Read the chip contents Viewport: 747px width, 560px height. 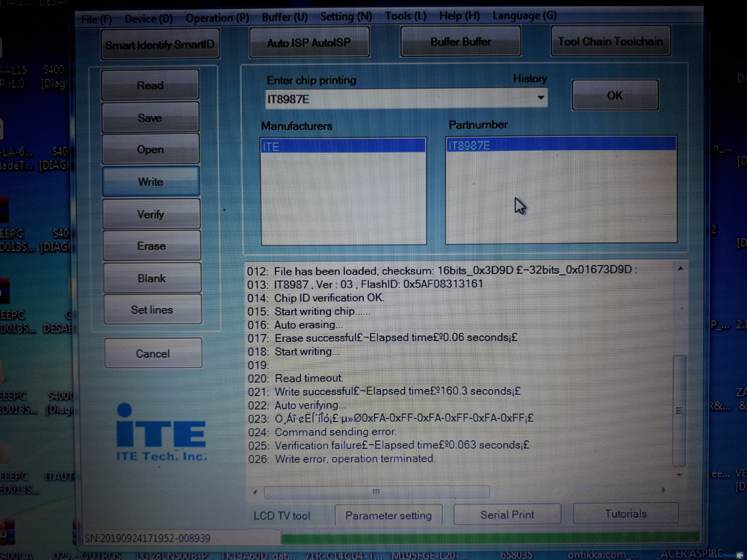click(x=150, y=85)
